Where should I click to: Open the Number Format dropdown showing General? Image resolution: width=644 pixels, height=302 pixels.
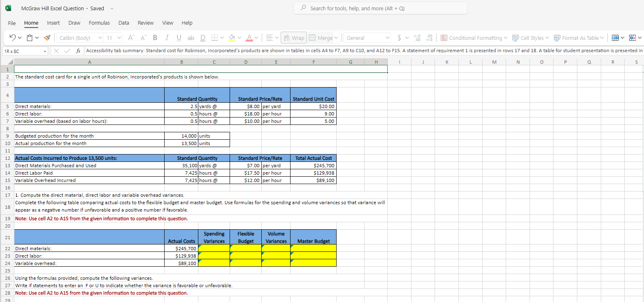pyautogui.click(x=366, y=37)
